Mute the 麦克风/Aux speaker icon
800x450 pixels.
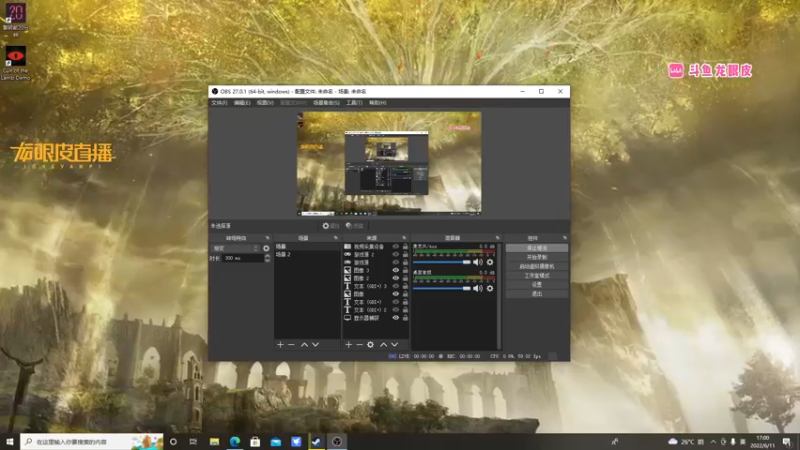point(478,262)
